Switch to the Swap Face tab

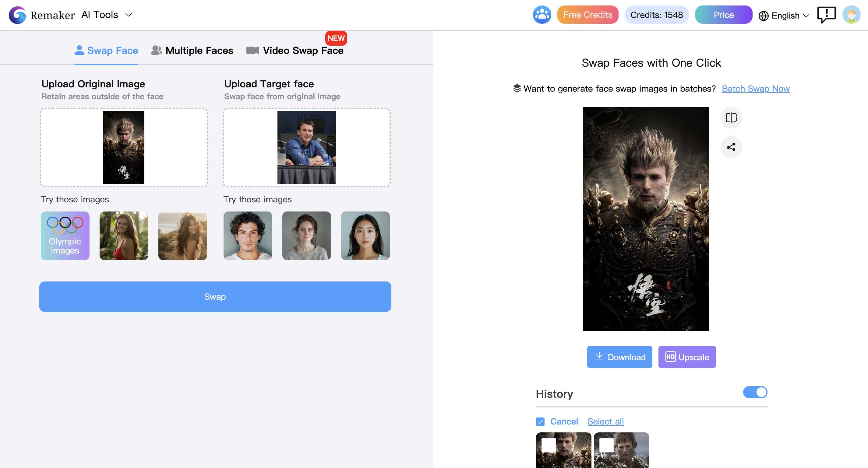coord(106,51)
